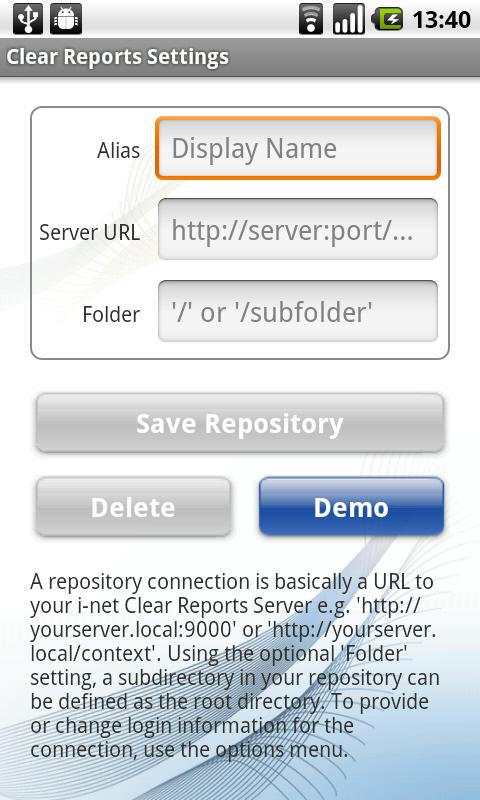Tap the Server URL label
Image resolution: width=480 pixels, height=800 pixels.
(x=89, y=232)
